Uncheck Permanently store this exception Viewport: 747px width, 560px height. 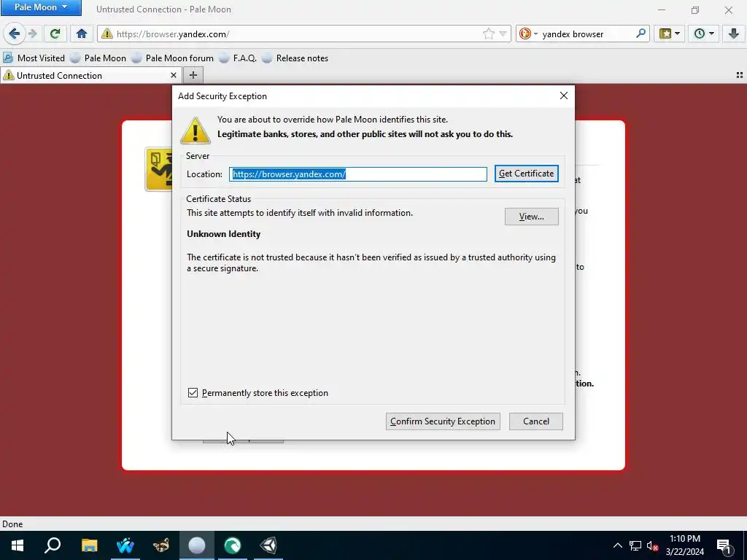(x=193, y=393)
